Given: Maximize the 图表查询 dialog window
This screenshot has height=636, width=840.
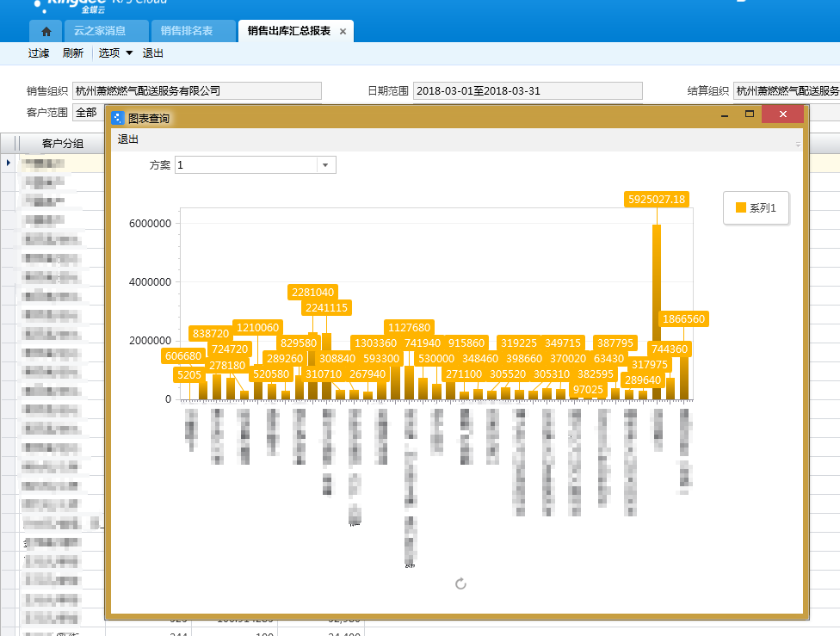Looking at the screenshot, I should 749,114.
